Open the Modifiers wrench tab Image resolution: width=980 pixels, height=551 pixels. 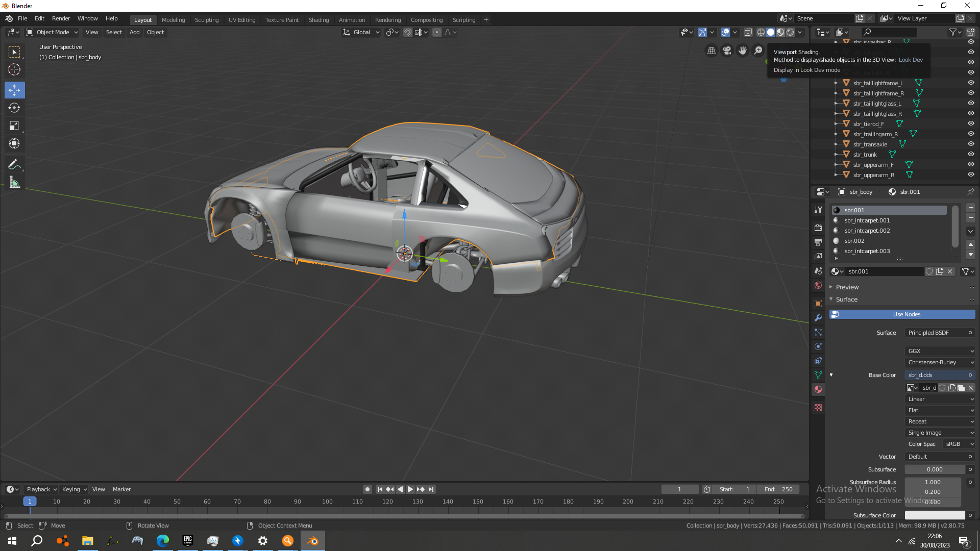tap(818, 318)
